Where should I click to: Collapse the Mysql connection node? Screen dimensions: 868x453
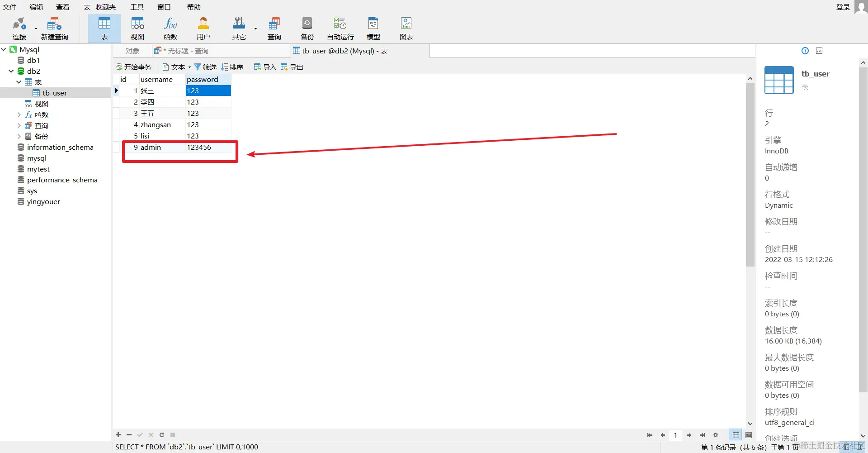pyautogui.click(x=4, y=49)
